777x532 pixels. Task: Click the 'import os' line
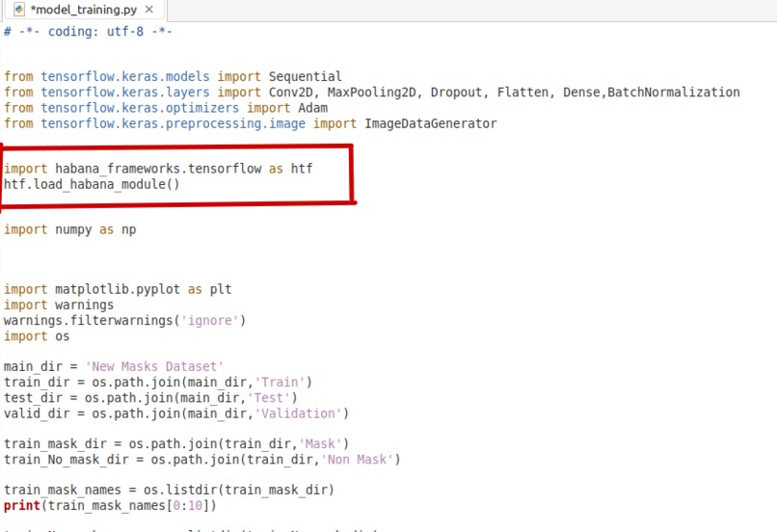tap(37, 336)
